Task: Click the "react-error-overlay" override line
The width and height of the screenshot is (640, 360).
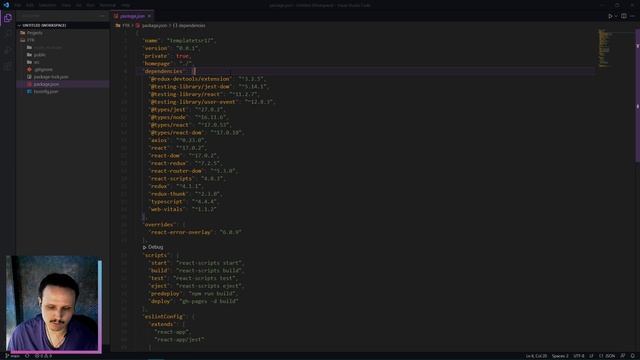Action: (196, 232)
